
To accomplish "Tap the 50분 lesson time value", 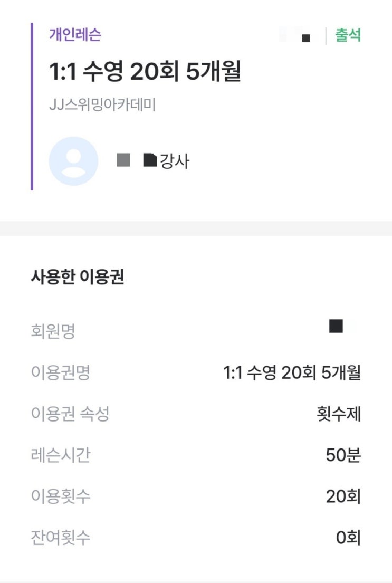I will tap(343, 455).
